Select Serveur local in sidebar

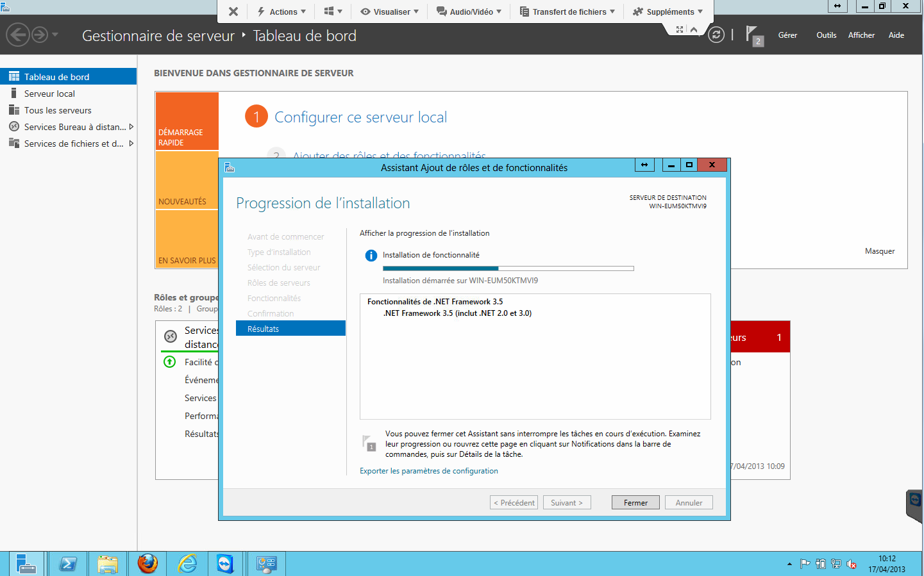(x=49, y=94)
